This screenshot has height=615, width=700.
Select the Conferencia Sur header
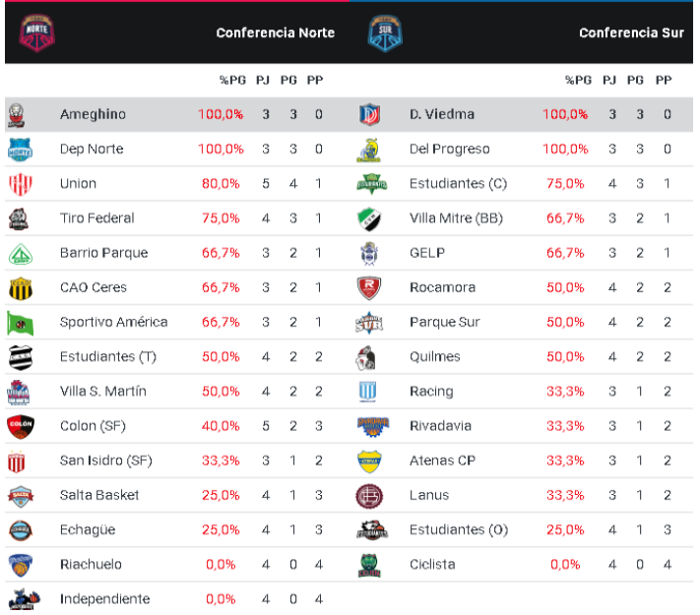pos(631,32)
